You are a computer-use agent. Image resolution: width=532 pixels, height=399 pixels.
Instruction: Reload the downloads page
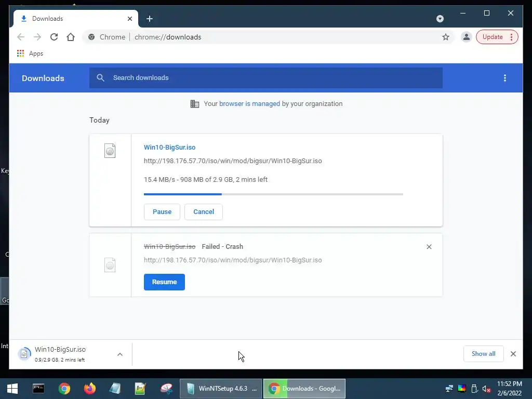(54, 37)
